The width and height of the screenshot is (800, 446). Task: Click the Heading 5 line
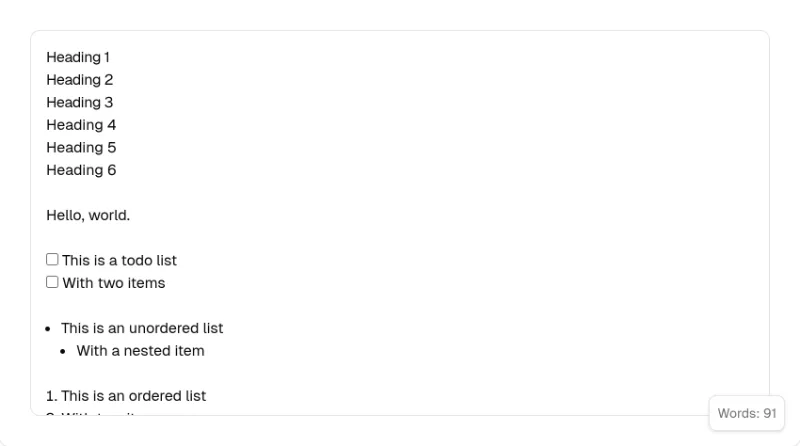click(x=81, y=147)
